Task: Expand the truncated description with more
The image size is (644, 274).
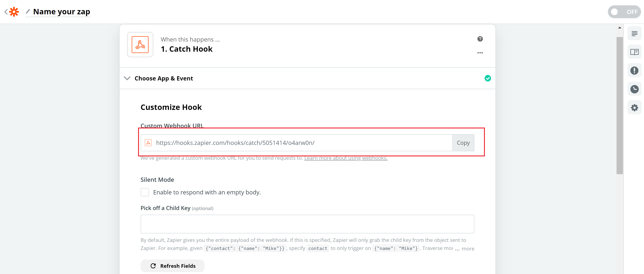Action: [468, 249]
